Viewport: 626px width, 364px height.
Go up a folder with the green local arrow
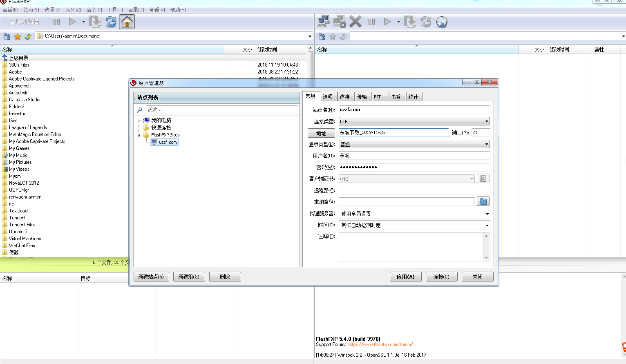click(28, 37)
